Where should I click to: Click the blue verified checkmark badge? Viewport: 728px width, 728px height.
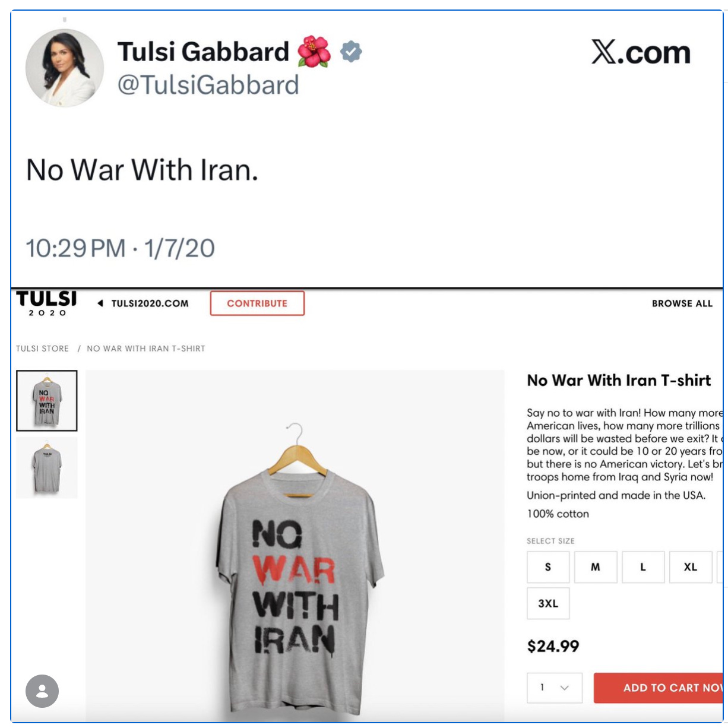click(x=351, y=52)
